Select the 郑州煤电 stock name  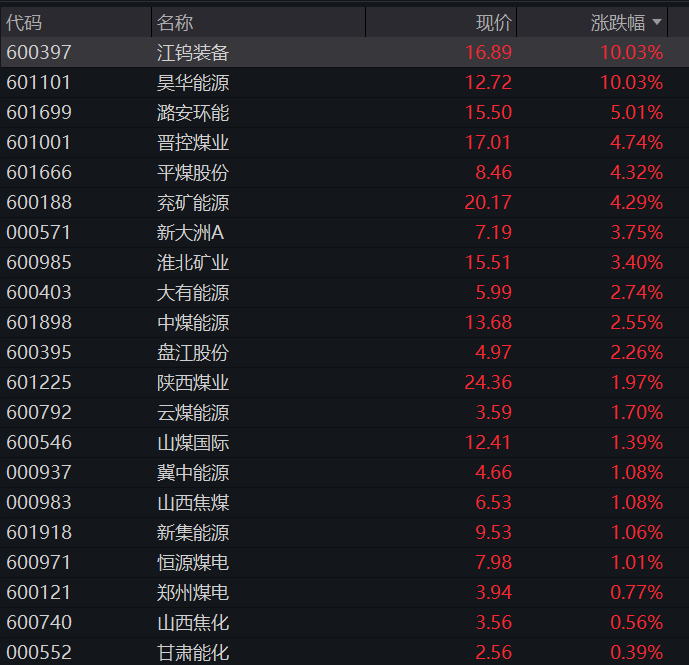193,593
